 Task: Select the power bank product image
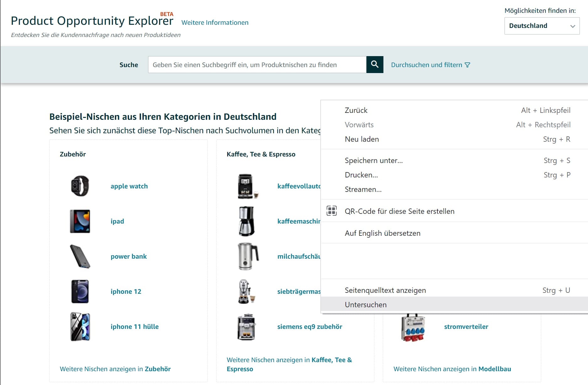coord(80,256)
